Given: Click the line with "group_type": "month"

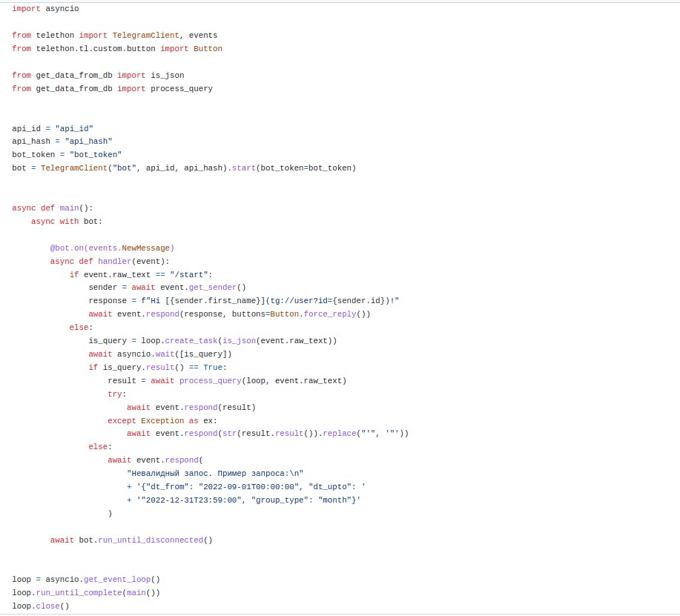Looking at the screenshot, I should [244, 500].
